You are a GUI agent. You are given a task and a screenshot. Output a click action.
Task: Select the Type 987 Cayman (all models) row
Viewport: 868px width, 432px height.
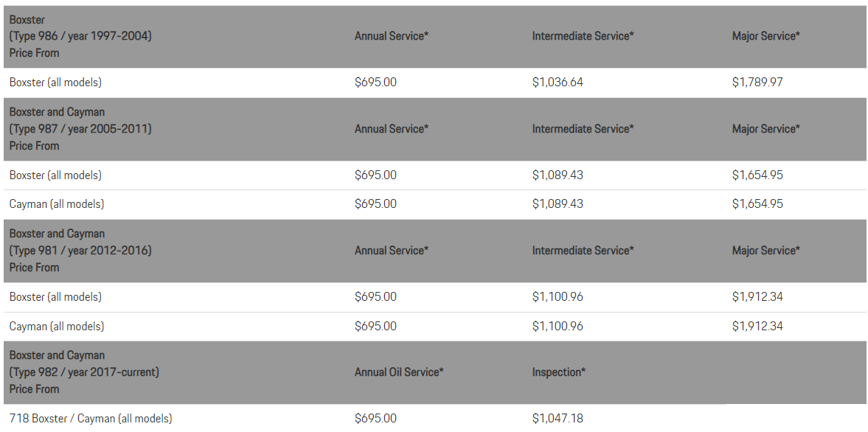pyautogui.click(x=434, y=204)
